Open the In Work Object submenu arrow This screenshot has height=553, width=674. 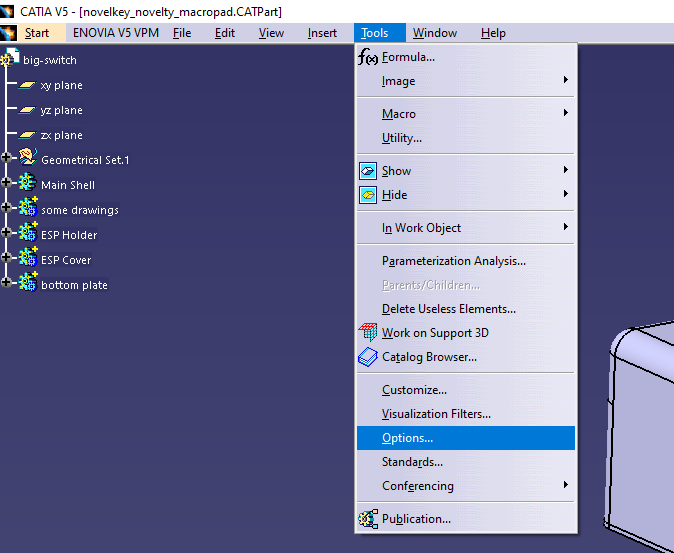coord(566,226)
